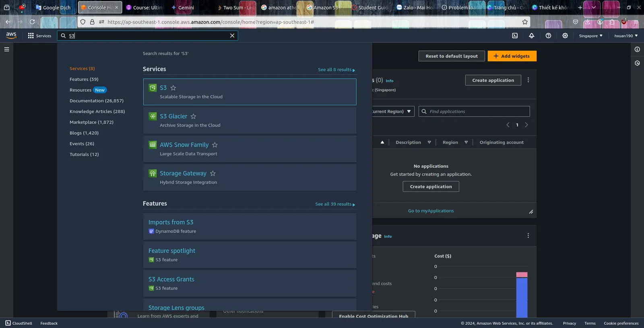The width and height of the screenshot is (644, 328).
Task: Open the help question mark menu
Action: 548,36
